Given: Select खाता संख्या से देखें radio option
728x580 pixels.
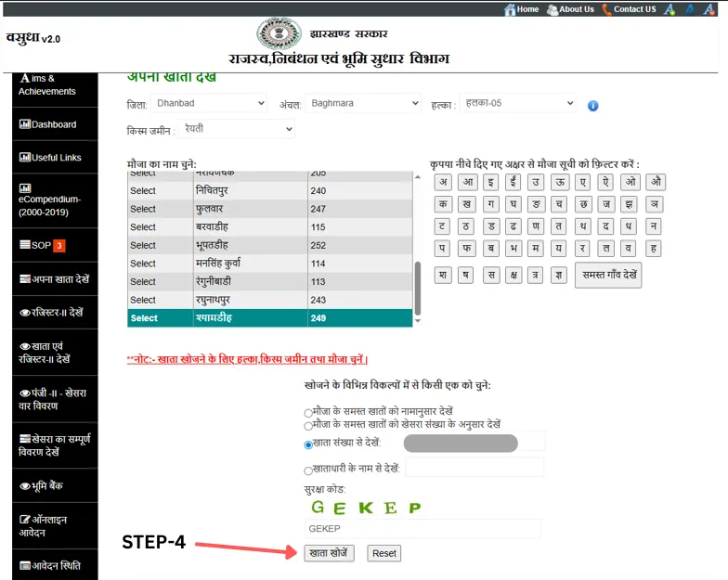Looking at the screenshot, I should pyautogui.click(x=308, y=445).
